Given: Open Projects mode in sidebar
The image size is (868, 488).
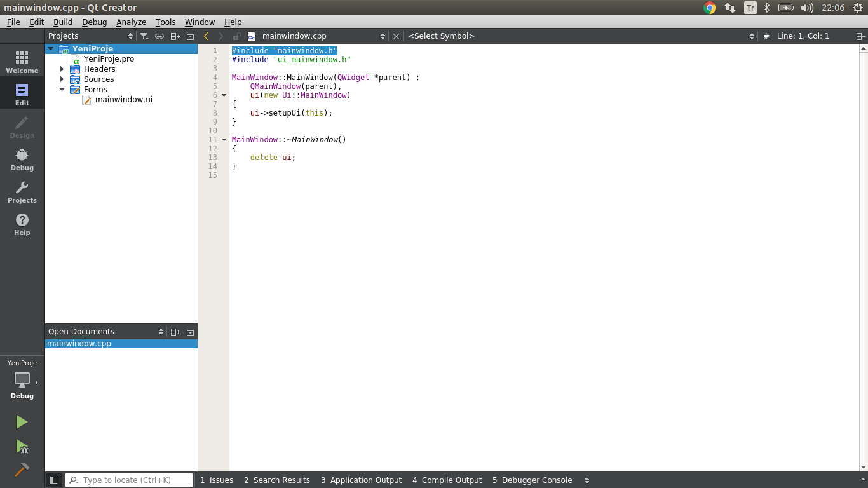Looking at the screenshot, I should (22, 192).
